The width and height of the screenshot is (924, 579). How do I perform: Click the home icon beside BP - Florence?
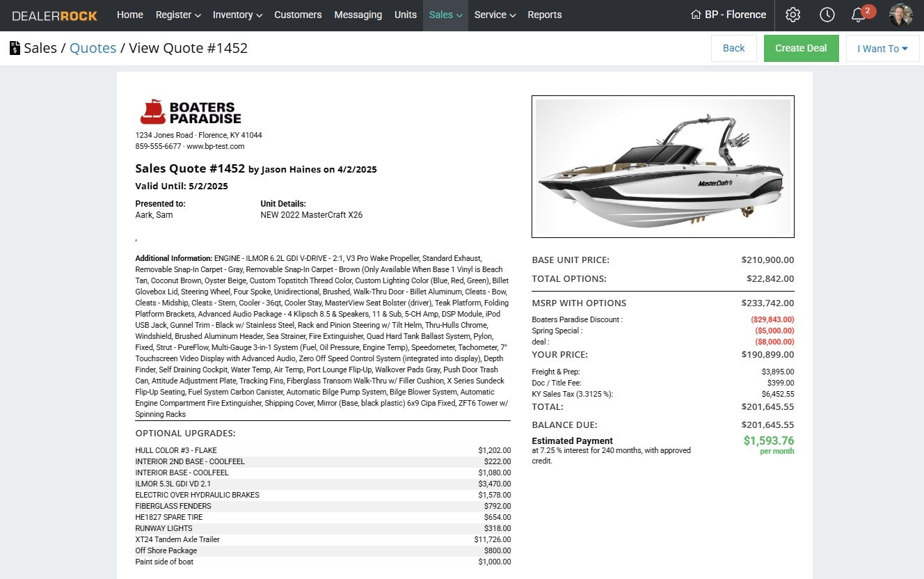[x=695, y=15]
